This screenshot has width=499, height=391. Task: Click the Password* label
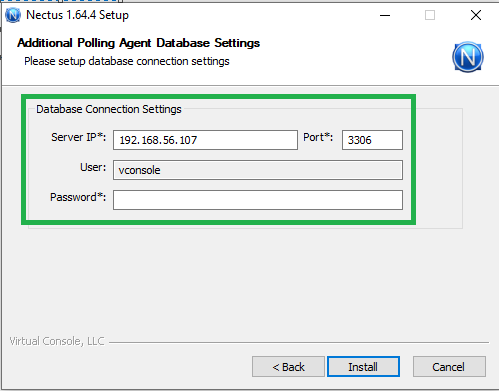pyautogui.click(x=78, y=197)
